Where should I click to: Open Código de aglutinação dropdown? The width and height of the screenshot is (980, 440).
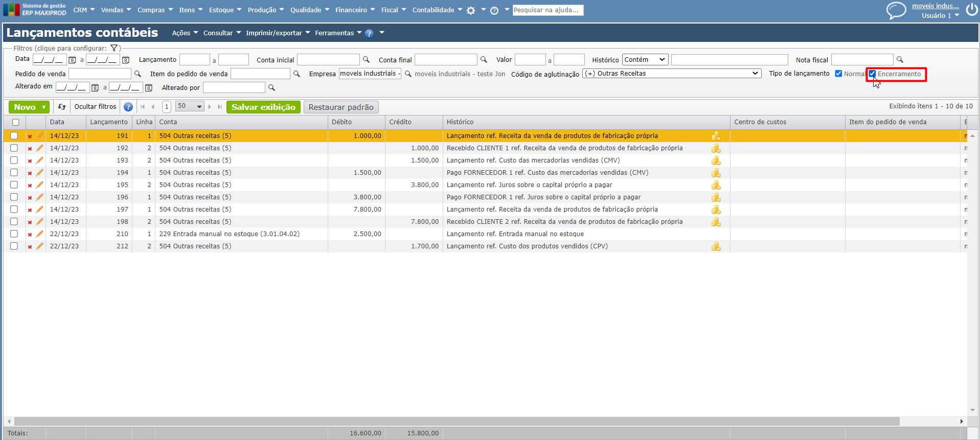pos(672,74)
